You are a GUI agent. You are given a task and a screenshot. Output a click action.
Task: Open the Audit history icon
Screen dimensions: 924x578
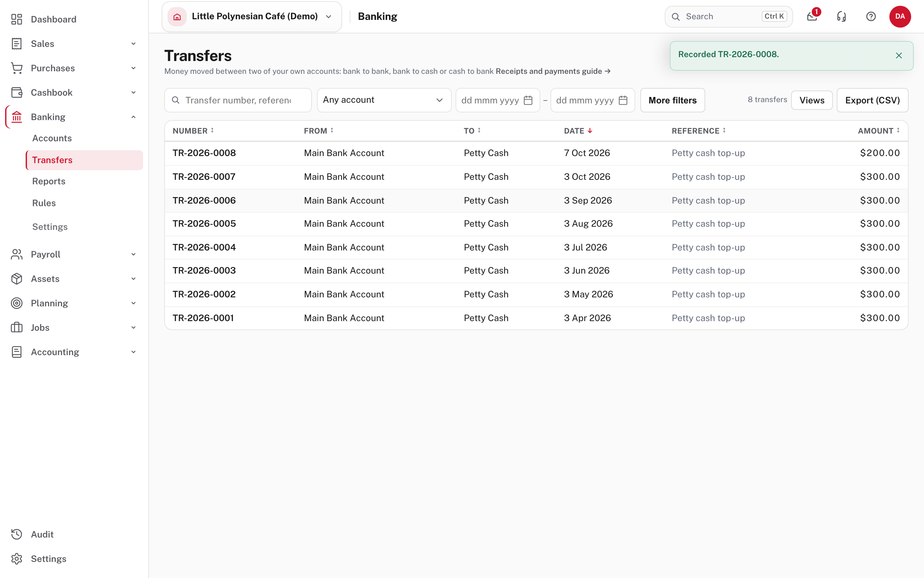pyautogui.click(x=16, y=534)
